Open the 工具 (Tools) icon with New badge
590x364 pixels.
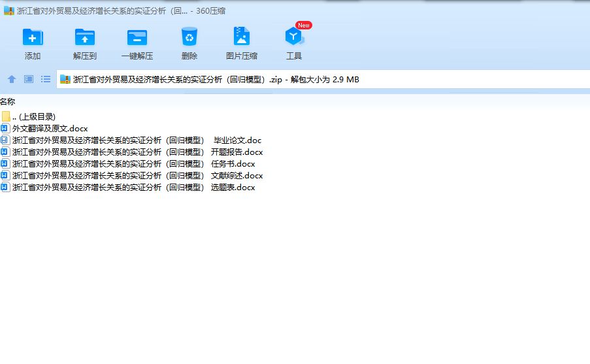click(x=294, y=37)
